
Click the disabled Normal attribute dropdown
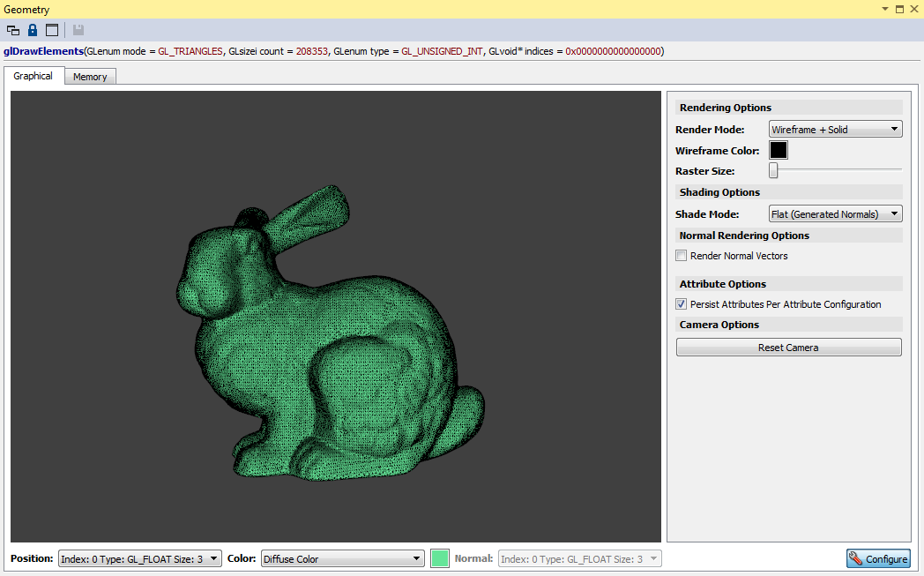coord(580,559)
